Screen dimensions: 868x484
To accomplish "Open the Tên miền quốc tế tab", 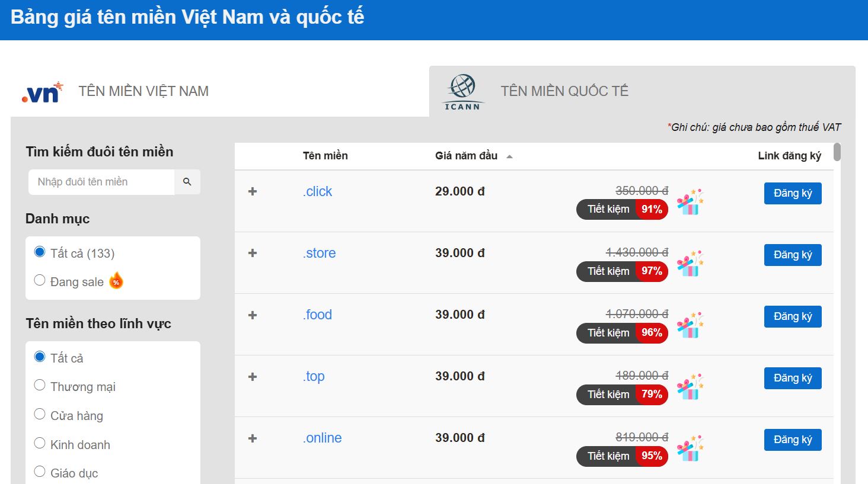I will pos(564,91).
